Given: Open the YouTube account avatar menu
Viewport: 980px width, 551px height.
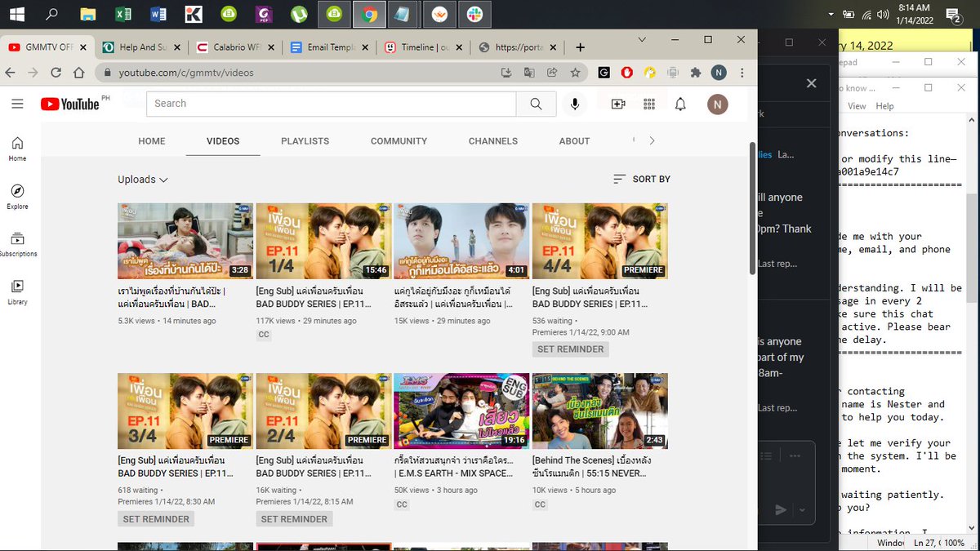Looking at the screenshot, I should [717, 104].
